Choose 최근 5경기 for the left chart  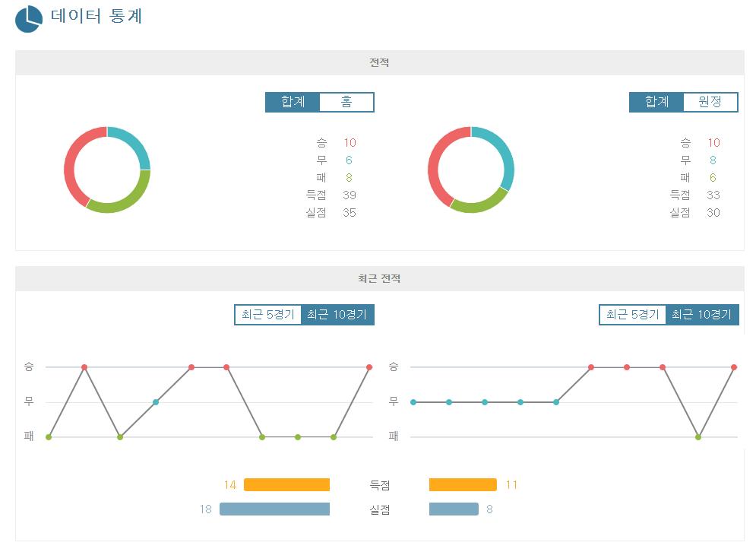(268, 315)
